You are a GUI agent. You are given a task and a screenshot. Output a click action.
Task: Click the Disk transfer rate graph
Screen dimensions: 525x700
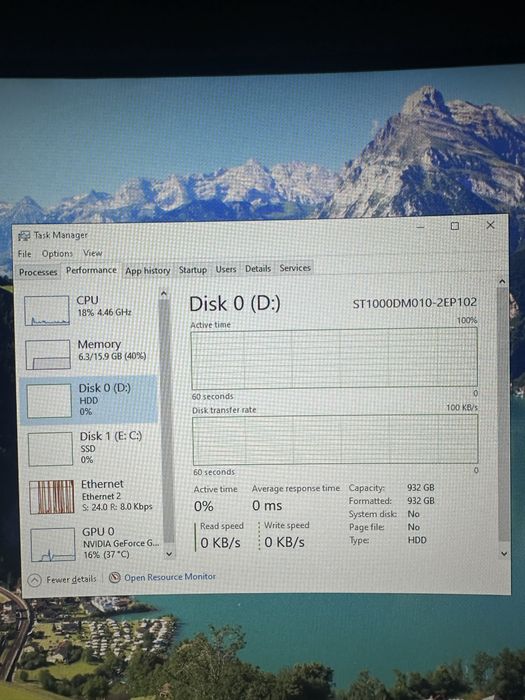tap(335, 440)
